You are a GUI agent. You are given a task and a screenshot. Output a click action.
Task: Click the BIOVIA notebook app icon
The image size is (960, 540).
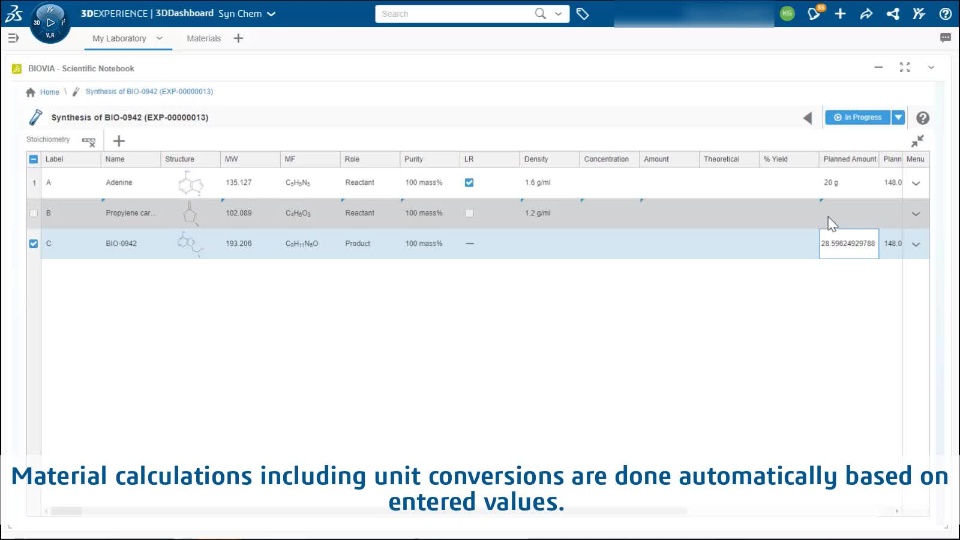click(17, 69)
